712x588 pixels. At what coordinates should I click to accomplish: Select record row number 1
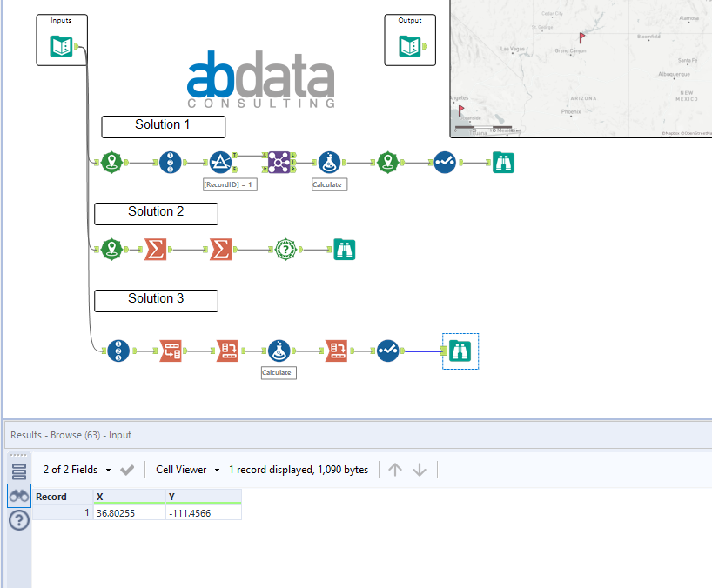click(63, 512)
